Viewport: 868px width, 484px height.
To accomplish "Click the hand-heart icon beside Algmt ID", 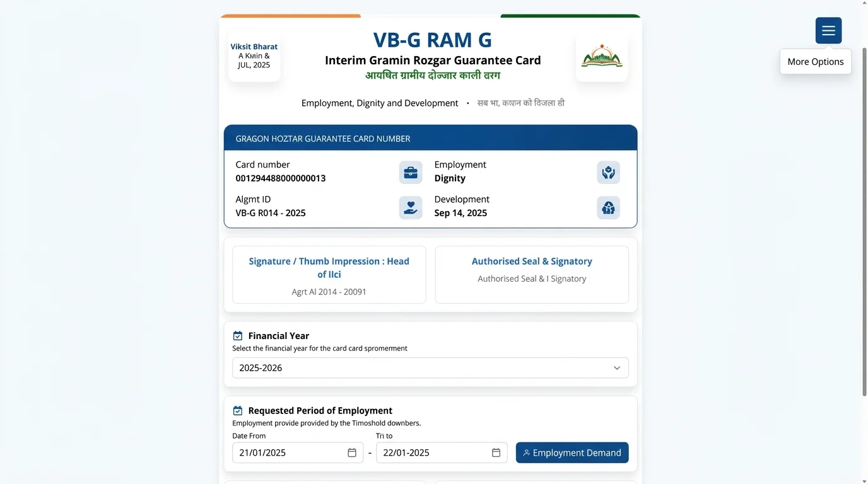I will pyautogui.click(x=411, y=207).
